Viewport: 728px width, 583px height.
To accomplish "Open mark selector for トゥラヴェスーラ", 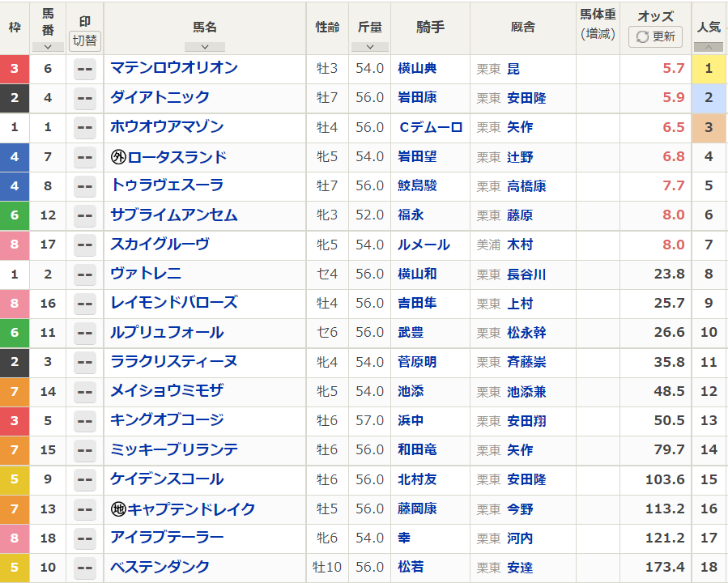I will [84, 186].
